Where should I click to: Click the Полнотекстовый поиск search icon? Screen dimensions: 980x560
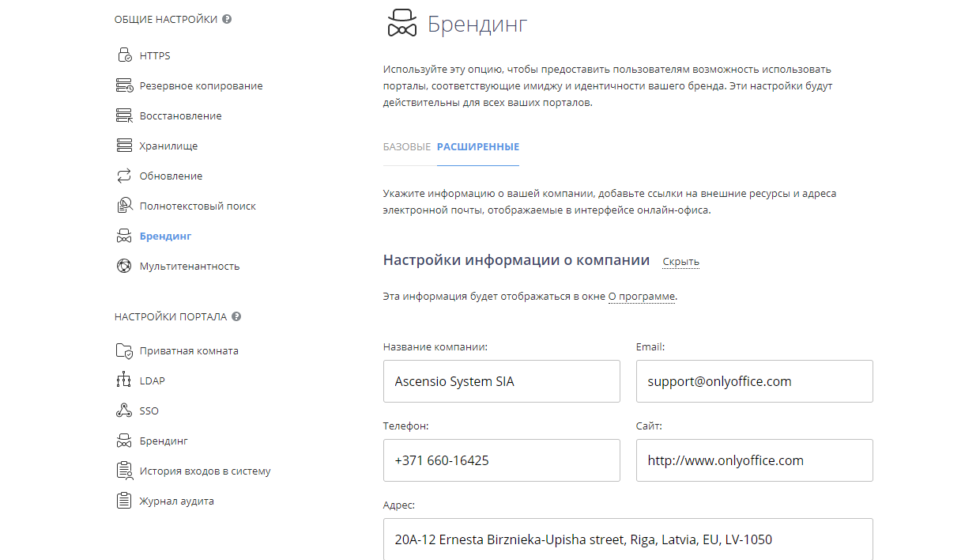[x=124, y=206]
